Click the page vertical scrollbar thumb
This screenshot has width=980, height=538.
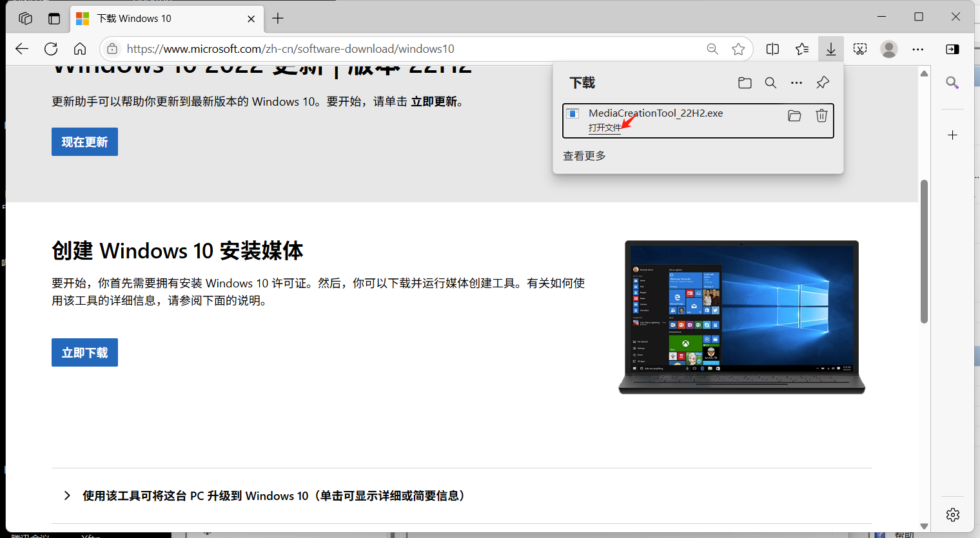click(x=924, y=251)
